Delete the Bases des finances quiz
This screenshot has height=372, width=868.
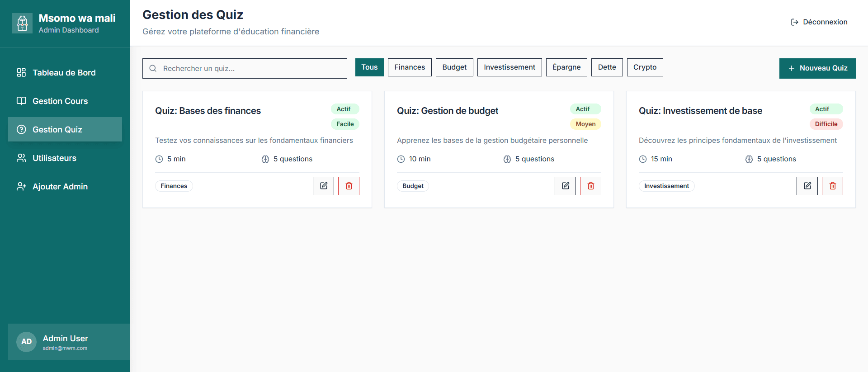coord(349,186)
